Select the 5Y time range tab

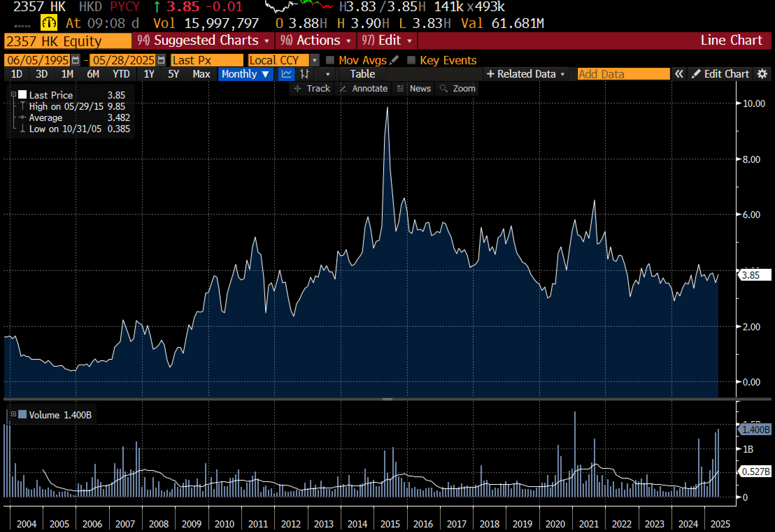pyautogui.click(x=173, y=74)
